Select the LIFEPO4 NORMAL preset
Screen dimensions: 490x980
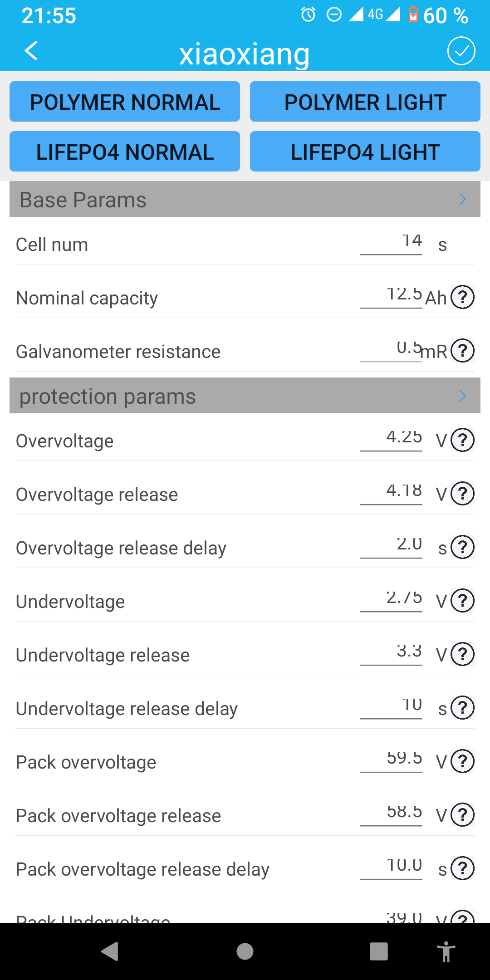click(x=125, y=152)
